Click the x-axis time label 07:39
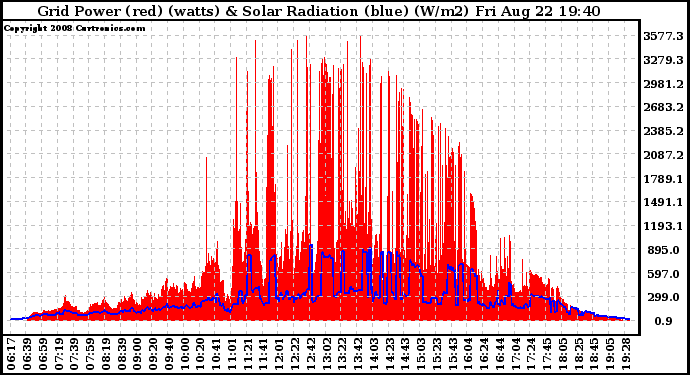690x375 pixels. [x=74, y=354]
